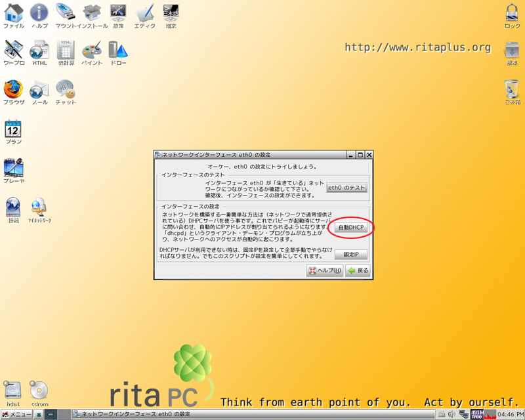Open ヘルプ in the network dialog

tap(325, 270)
